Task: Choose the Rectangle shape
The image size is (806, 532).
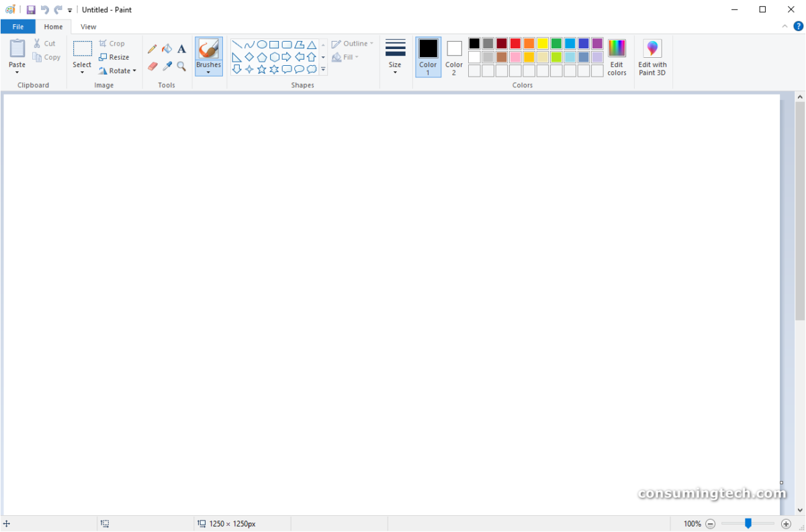Action: (274, 45)
